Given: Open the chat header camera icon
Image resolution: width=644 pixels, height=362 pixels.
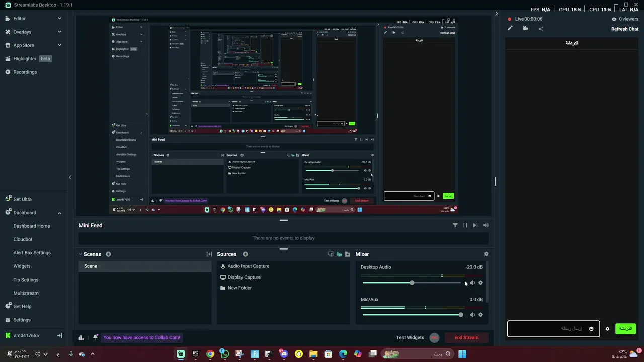Looking at the screenshot, I should [525, 28].
